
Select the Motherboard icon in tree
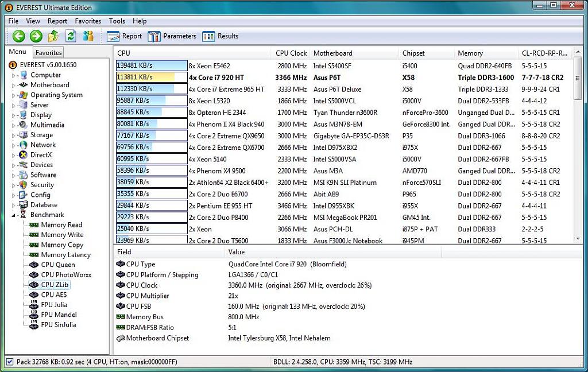click(23, 85)
